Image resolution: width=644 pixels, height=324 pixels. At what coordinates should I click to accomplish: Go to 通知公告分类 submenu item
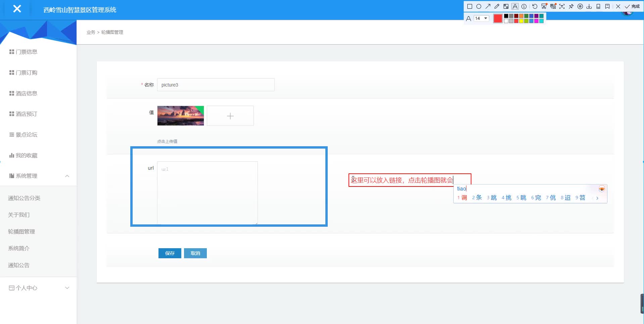[24, 198]
